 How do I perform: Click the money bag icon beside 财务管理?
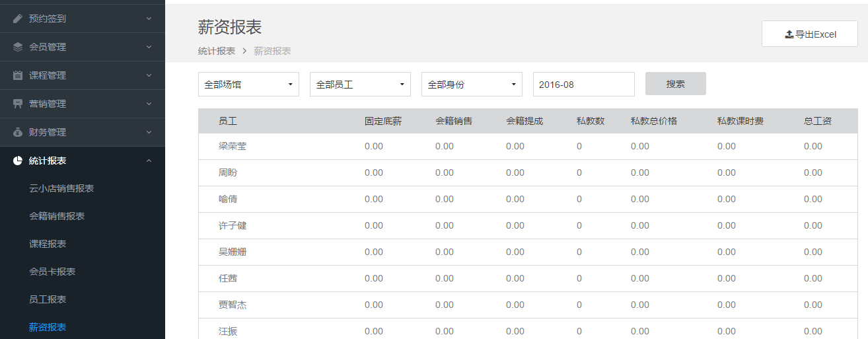(18, 132)
